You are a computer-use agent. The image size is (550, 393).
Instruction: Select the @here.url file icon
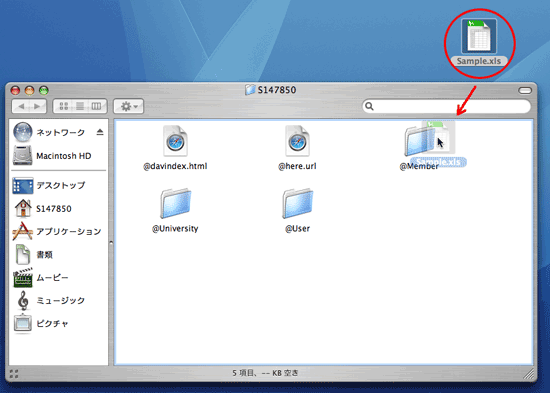click(297, 141)
